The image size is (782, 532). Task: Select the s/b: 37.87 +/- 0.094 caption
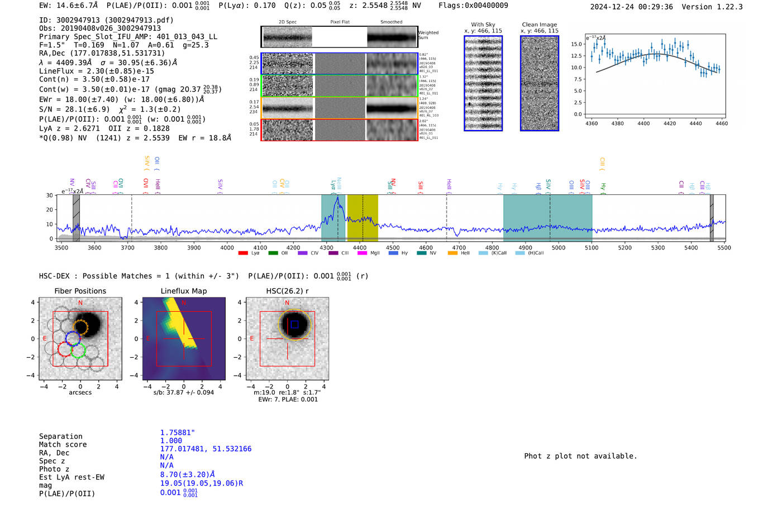184,392
